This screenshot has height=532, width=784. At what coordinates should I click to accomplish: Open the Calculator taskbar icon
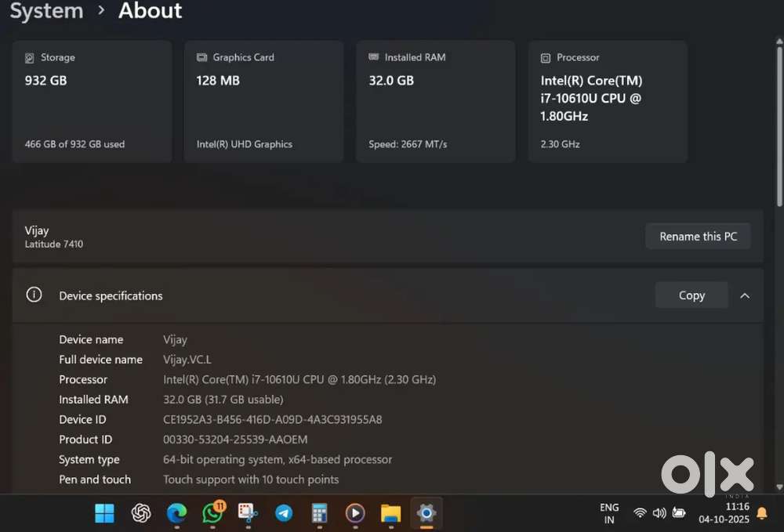click(319, 513)
